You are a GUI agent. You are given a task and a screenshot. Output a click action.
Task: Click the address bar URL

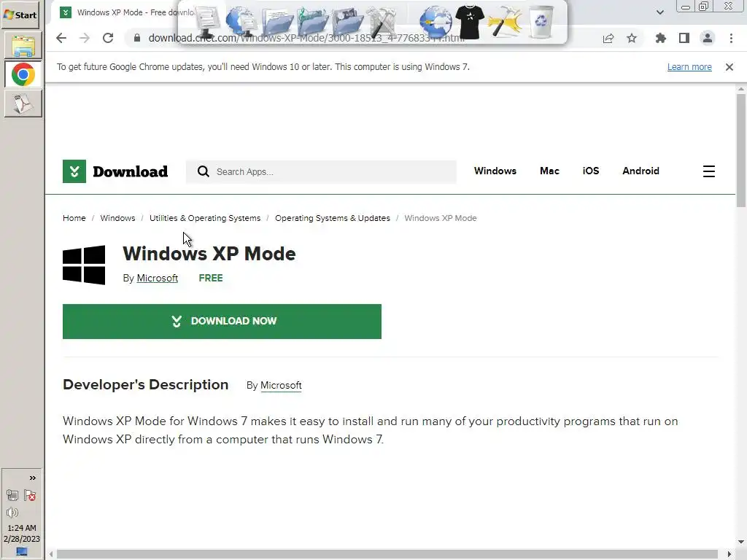pos(305,38)
